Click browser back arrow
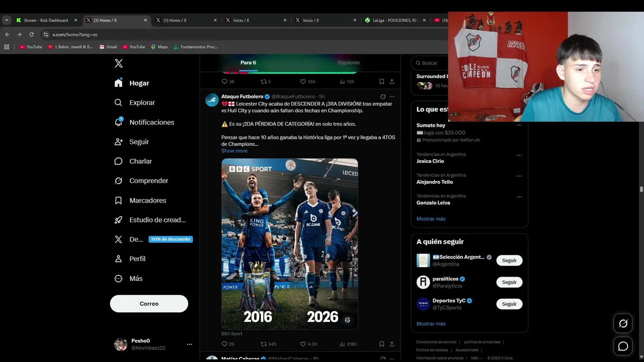This screenshot has height=362, width=644. [7, 35]
